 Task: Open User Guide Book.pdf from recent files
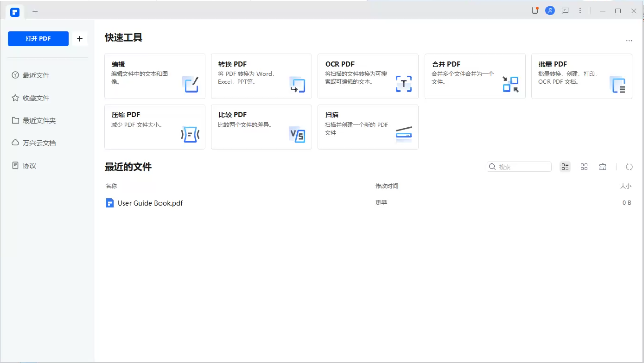pyautogui.click(x=150, y=203)
